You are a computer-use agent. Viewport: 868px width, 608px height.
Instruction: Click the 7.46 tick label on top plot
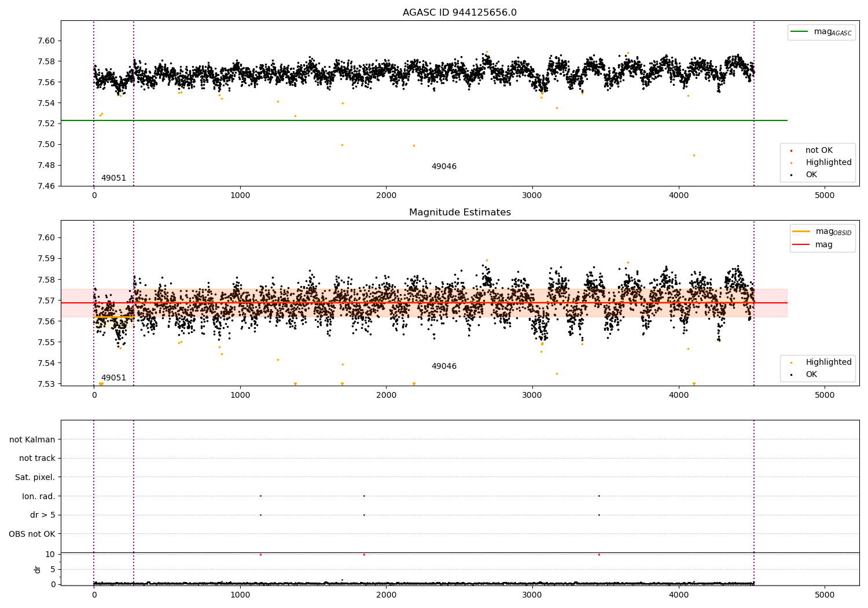pos(47,186)
